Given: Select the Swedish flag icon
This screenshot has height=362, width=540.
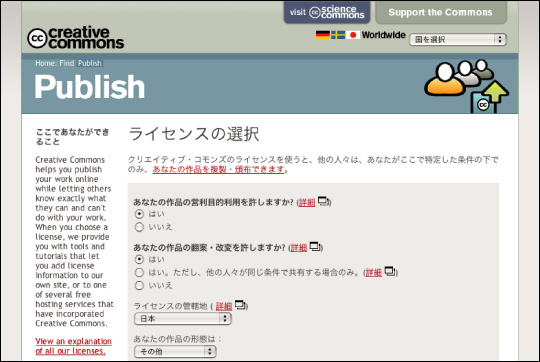Looking at the screenshot, I should (338, 35).
